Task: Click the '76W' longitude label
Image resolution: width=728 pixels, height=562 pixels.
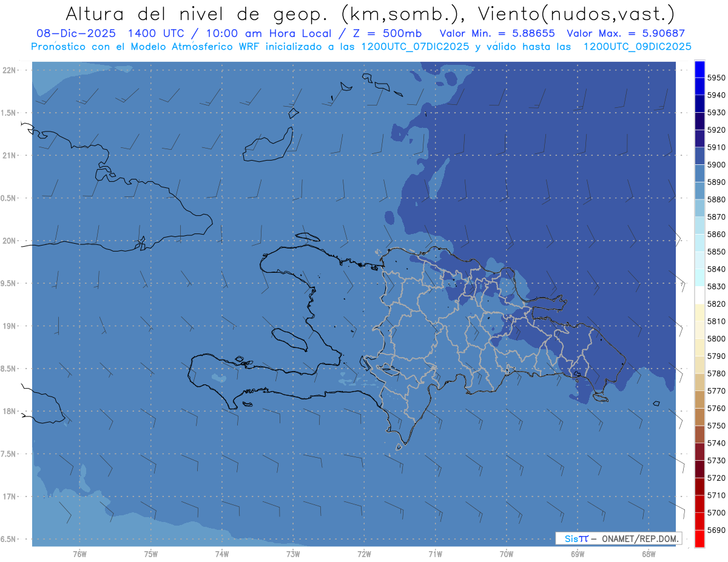Action: [79, 553]
